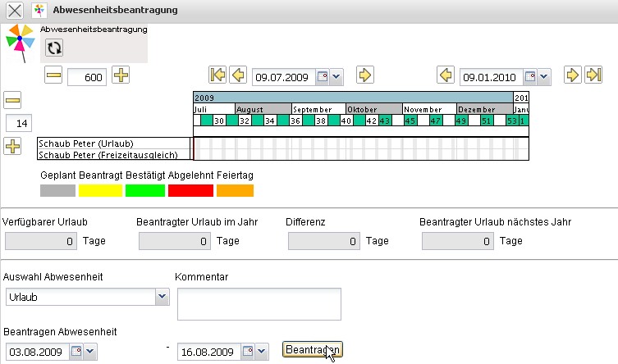This screenshot has height=364, width=618.
Task: Click the Verfügbarer Urlaub days field
Action: pyautogui.click(x=41, y=241)
